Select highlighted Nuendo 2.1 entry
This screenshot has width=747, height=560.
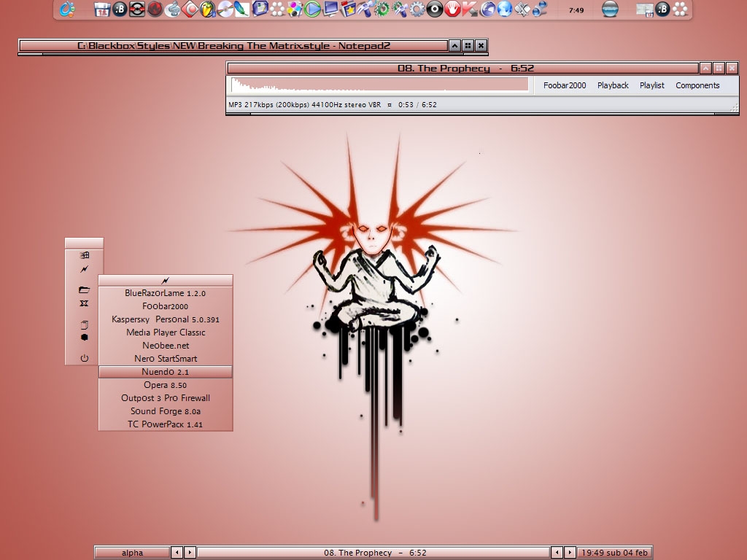click(166, 372)
